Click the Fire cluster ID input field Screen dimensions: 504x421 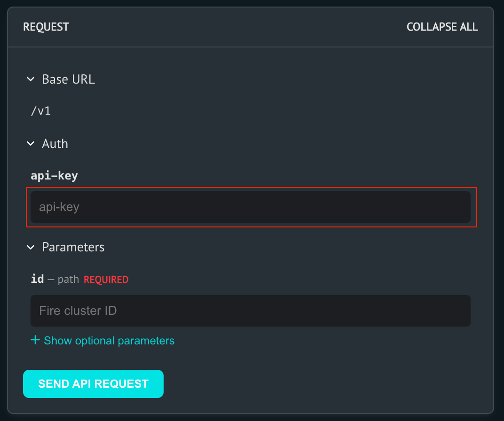point(251,311)
